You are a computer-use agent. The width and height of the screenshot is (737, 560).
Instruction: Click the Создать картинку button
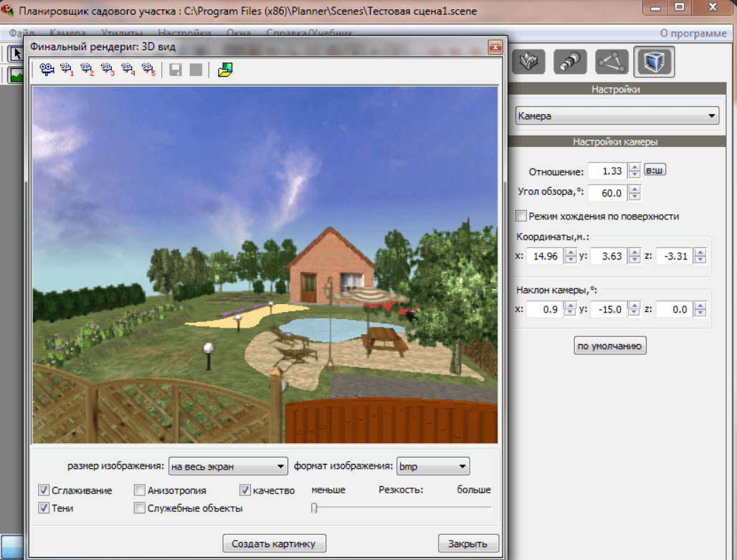coord(274,544)
